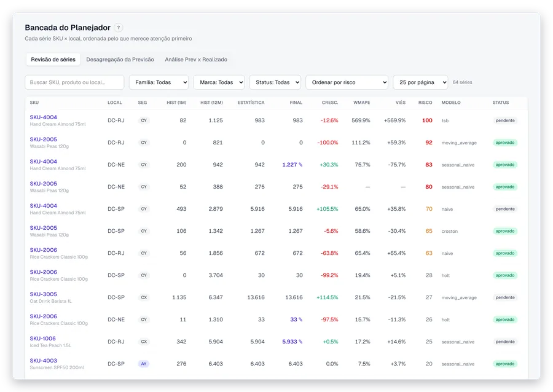The image size is (553, 392).
Task: Click bias value -75.7%
Action: coord(397,165)
